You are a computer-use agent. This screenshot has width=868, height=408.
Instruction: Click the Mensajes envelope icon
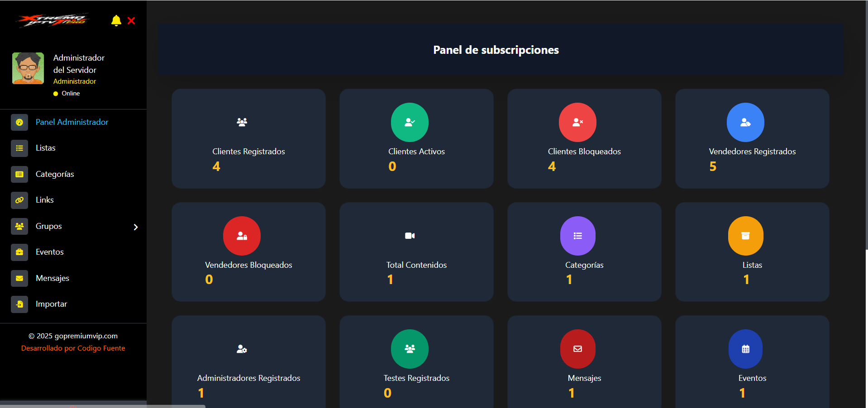tap(19, 278)
